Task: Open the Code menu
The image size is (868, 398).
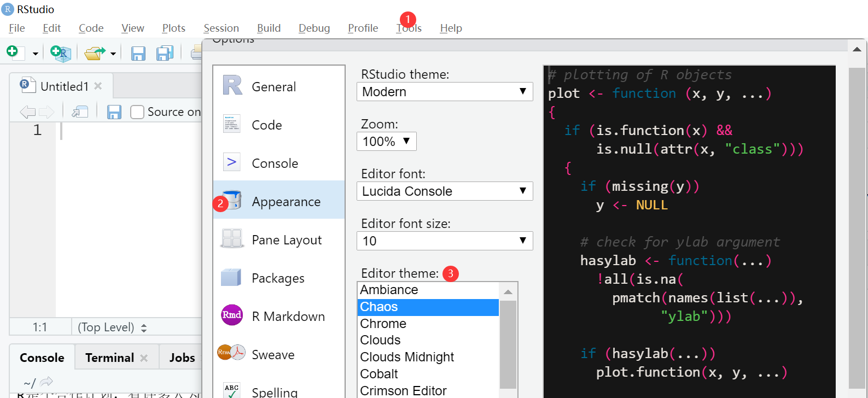Action: pos(91,28)
